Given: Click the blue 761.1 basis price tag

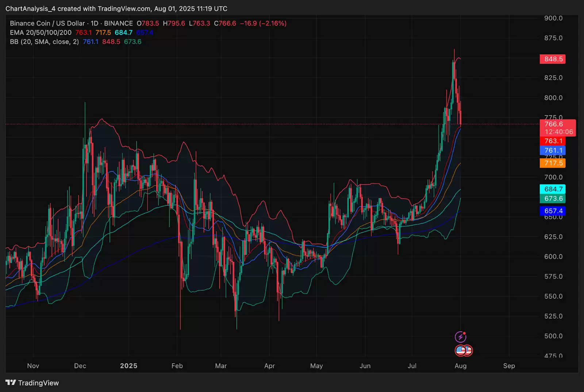Looking at the screenshot, I should pyautogui.click(x=553, y=150).
